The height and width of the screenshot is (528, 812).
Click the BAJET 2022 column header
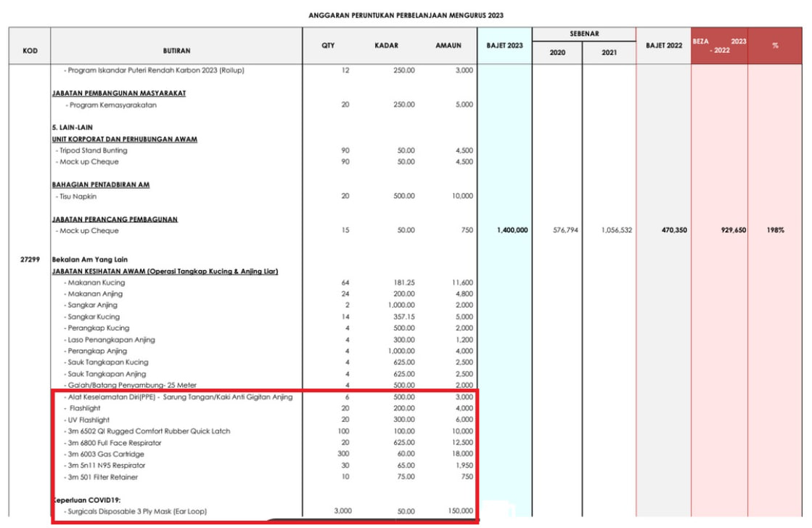(664, 46)
